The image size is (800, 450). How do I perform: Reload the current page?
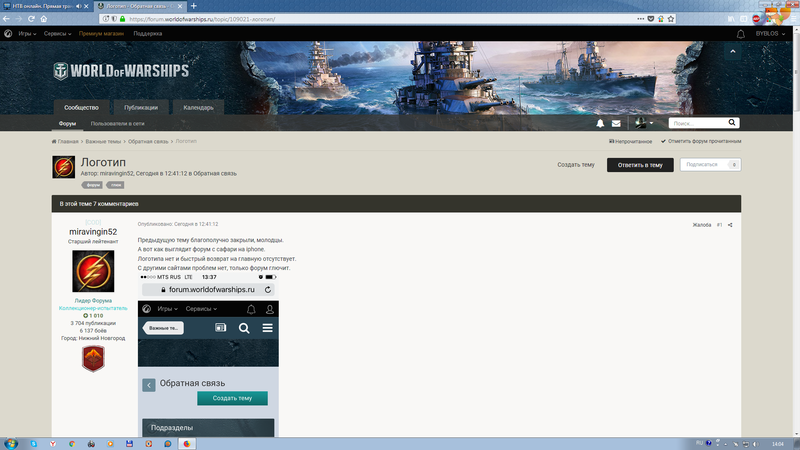pyautogui.click(x=31, y=19)
